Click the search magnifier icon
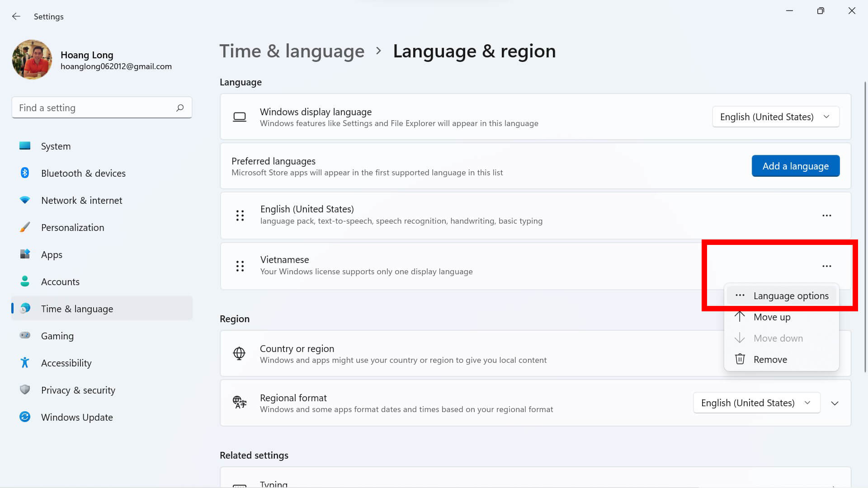 tap(180, 108)
